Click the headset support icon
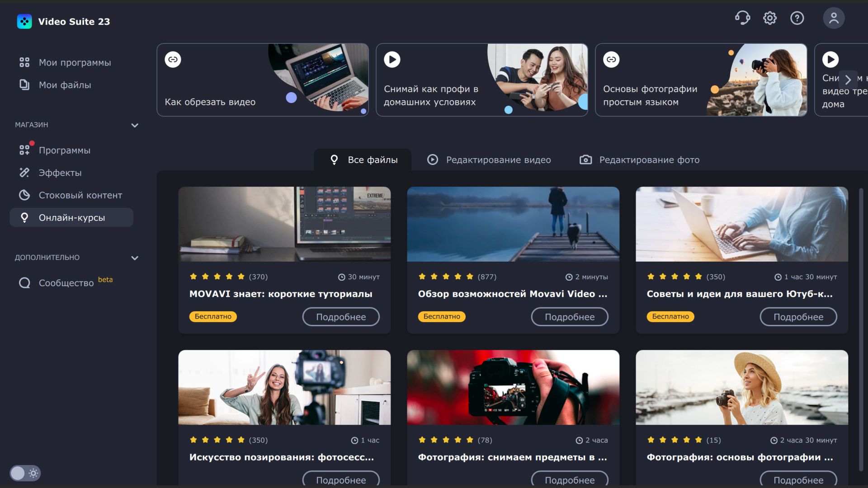This screenshot has width=868, height=488. 742,18
